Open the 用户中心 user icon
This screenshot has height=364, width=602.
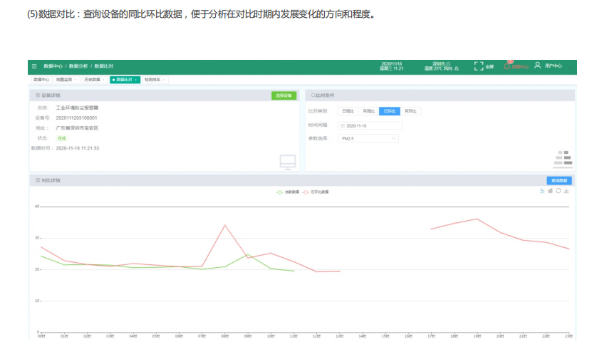538,66
